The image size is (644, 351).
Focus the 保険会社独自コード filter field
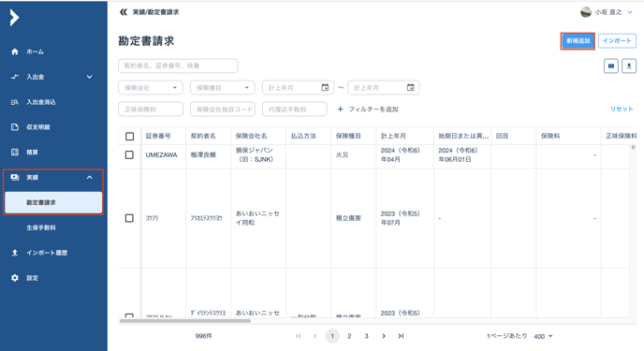pyautogui.click(x=223, y=110)
